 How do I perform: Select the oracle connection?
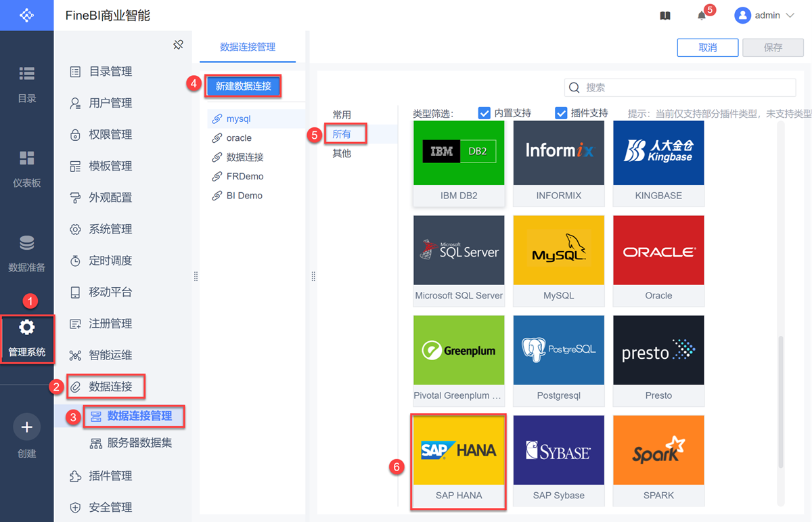pos(256,138)
